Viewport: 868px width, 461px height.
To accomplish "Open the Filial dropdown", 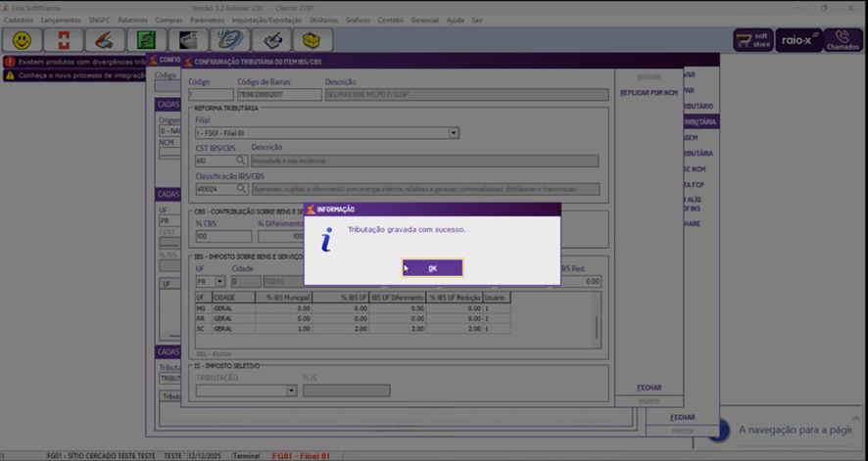I will [x=454, y=133].
